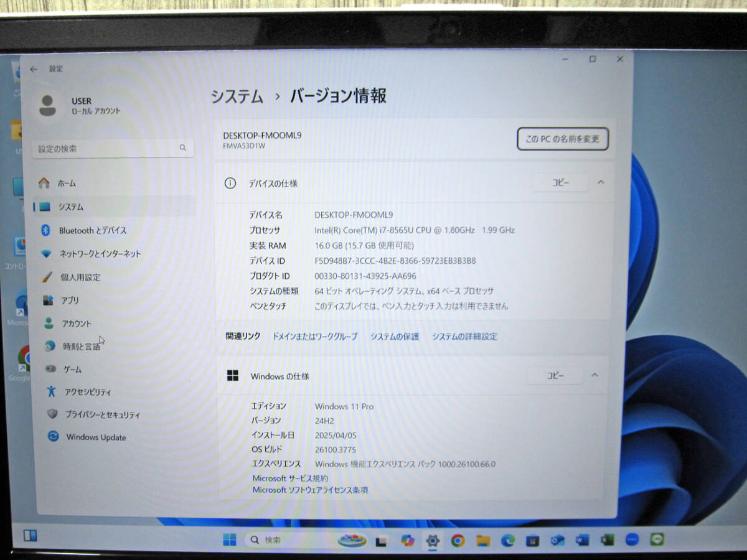Viewport: 747px width, 560px height.
Task: Click the blue circle app icon in taskbar
Action: [632, 539]
